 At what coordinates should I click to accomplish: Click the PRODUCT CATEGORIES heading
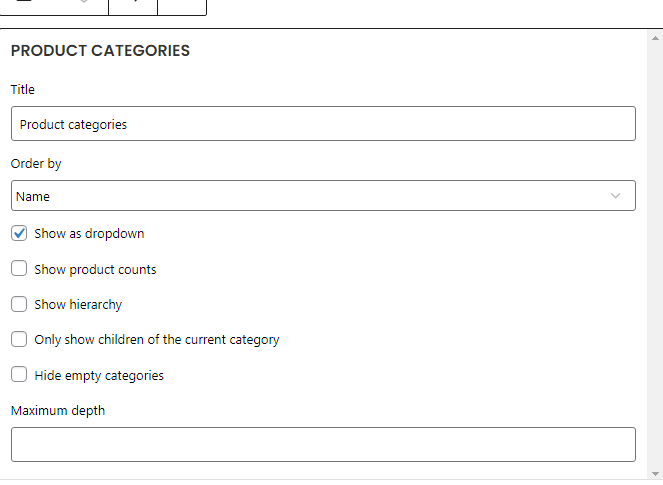pos(100,51)
